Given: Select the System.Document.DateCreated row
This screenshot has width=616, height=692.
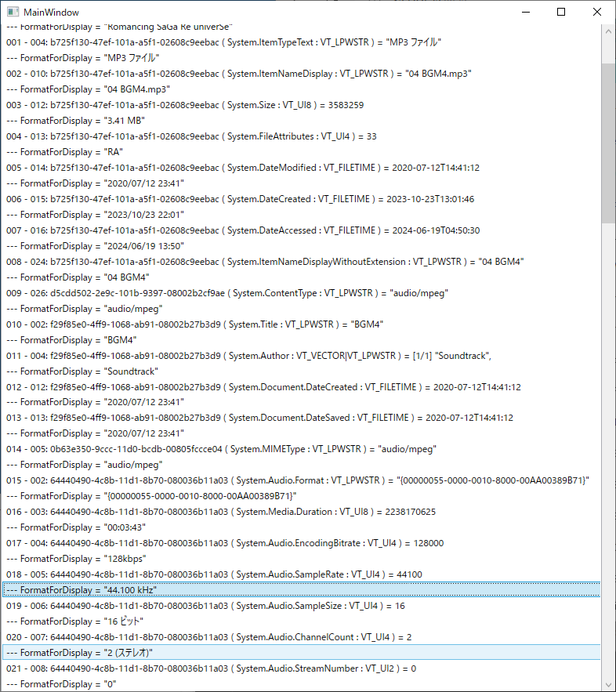Looking at the screenshot, I should coord(302,387).
